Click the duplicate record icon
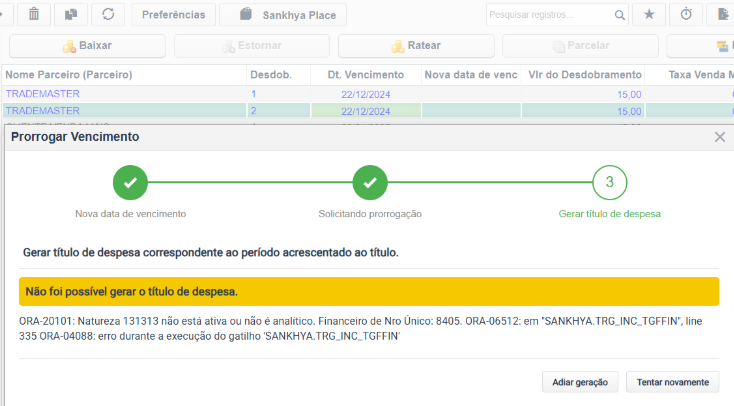This screenshot has width=734, height=406. point(71,15)
